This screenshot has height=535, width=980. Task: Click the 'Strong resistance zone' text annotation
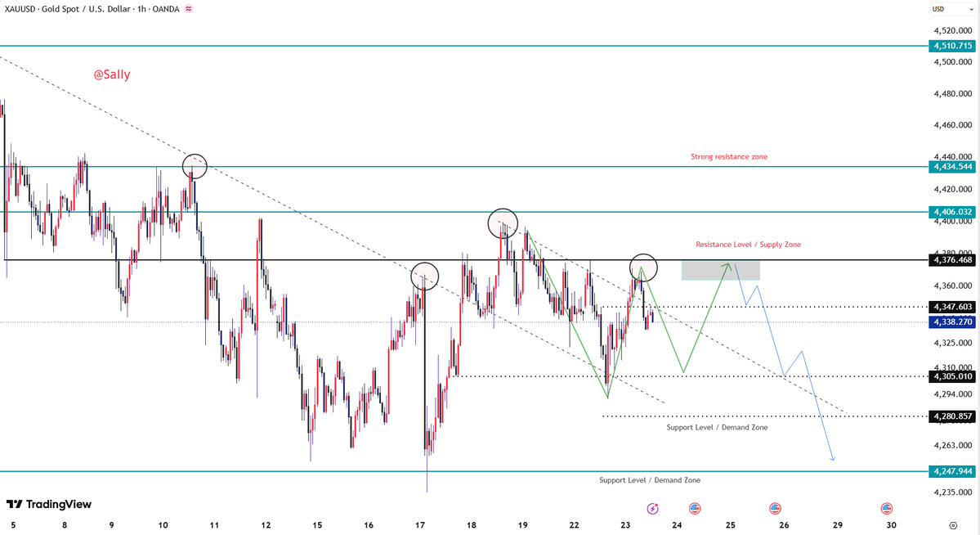(729, 156)
